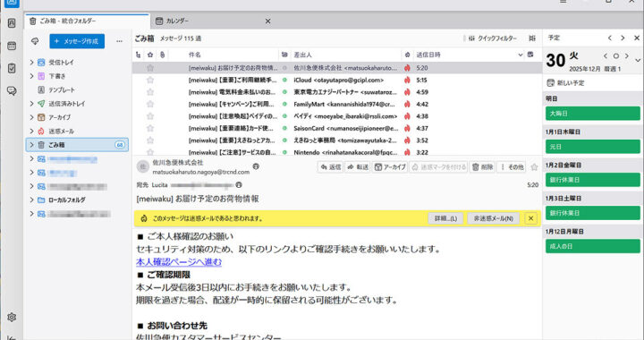
Task: Go to next in the 予定 pane header
Action: 623,38
